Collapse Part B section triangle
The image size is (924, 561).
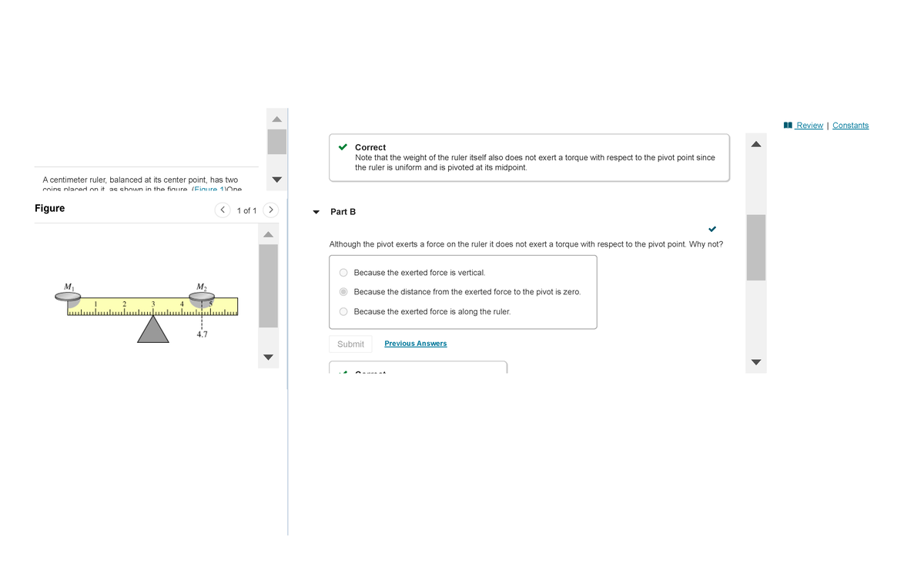pos(316,212)
